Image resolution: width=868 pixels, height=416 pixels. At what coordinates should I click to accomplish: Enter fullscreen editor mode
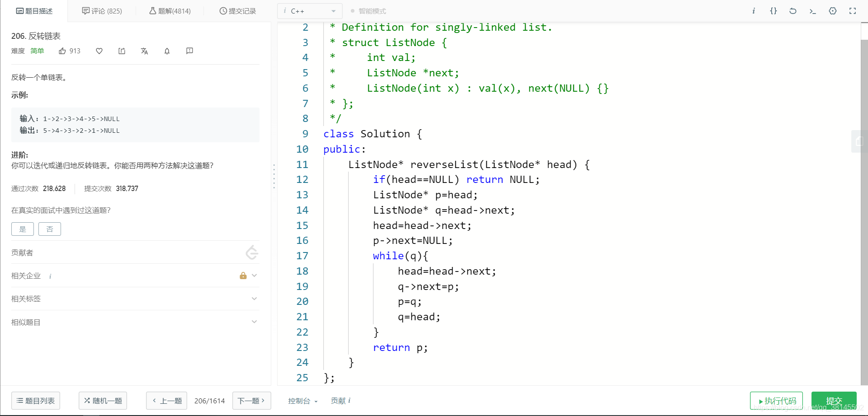(x=853, y=11)
